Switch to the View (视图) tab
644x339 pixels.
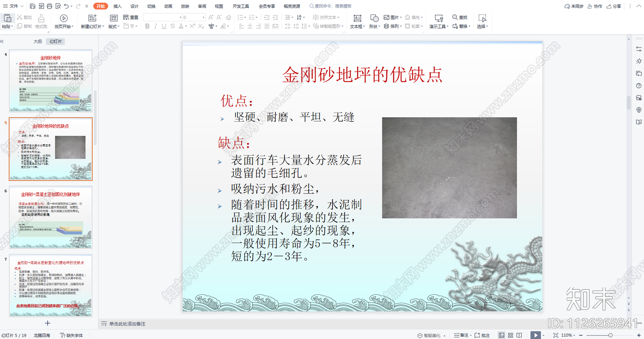pos(219,6)
